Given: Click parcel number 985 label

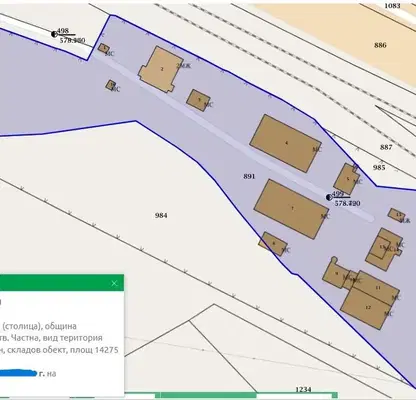Looking at the screenshot, I should pyautogui.click(x=379, y=167).
